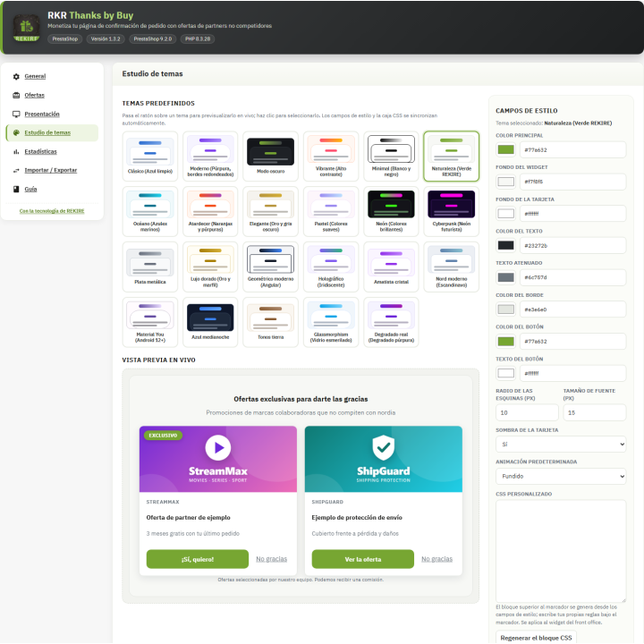
Task: Open the Ofertas section
Action: pyautogui.click(x=35, y=96)
